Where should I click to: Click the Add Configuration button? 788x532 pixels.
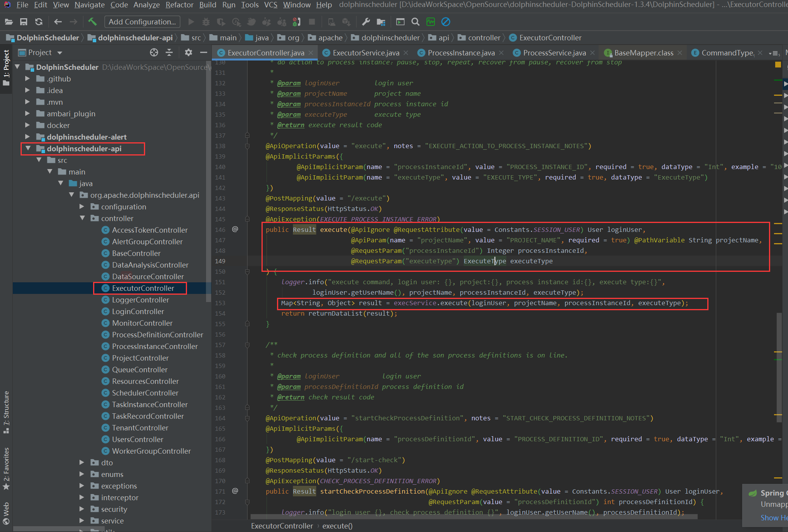click(x=142, y=22)
